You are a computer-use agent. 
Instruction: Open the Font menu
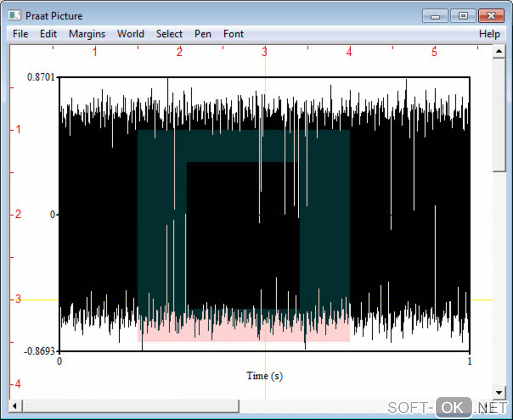pyautogui.click(x=233, y=34)
